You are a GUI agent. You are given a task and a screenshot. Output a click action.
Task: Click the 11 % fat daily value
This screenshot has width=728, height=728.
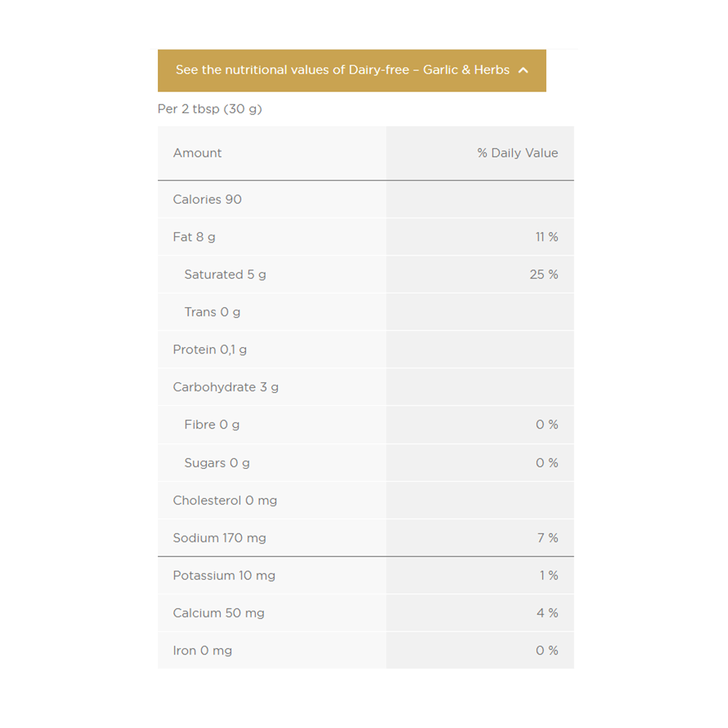(546, 237)
